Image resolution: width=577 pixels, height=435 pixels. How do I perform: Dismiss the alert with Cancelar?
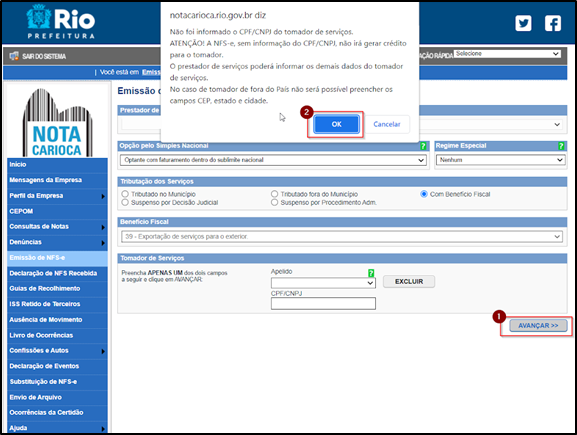point(387,124)
